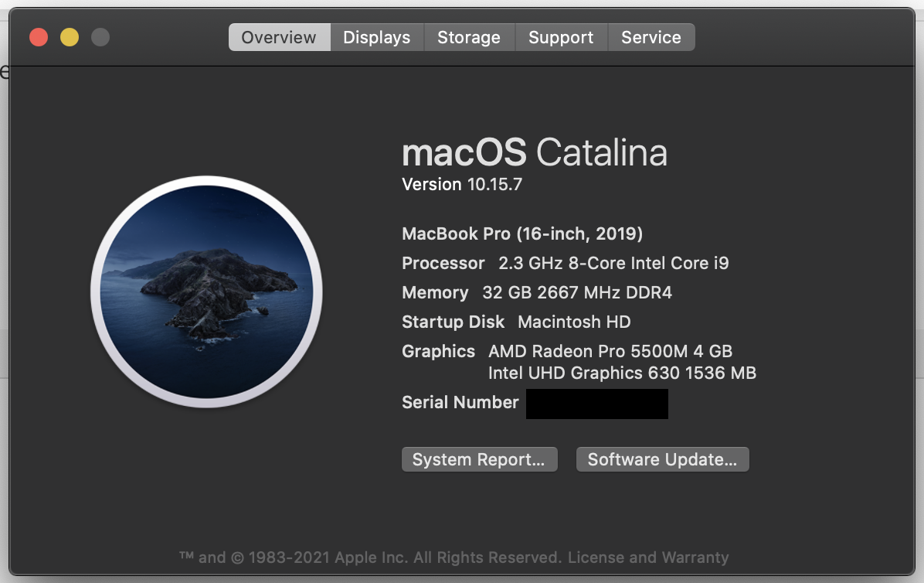Viewport: 924px width, 583px height.
Task: Click the Memory 32 GB line
Action: point(537,292)
